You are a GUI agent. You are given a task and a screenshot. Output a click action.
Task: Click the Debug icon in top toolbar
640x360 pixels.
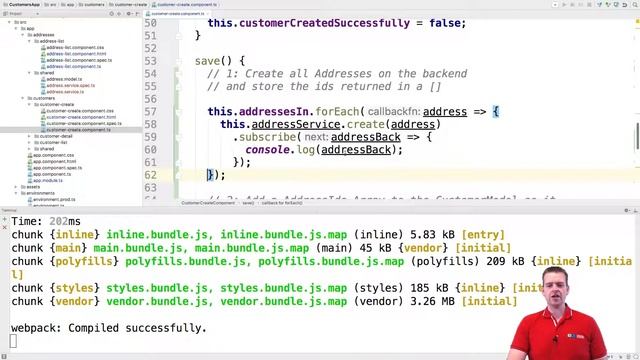click(x=573, y=5)
